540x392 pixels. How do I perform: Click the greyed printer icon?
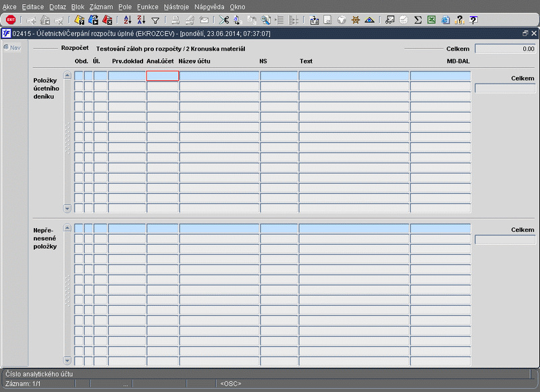coord(175,20)
